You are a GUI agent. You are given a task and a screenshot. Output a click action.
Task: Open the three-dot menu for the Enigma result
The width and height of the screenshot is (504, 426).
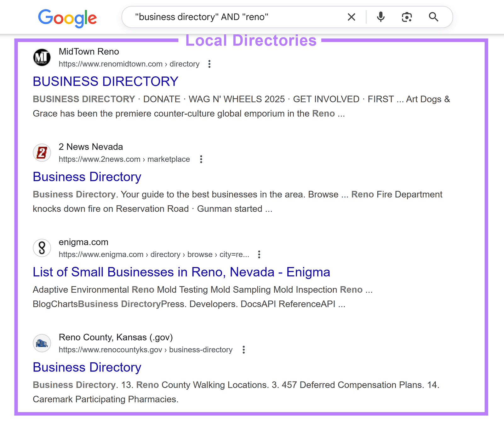click(x=259, y=254)
